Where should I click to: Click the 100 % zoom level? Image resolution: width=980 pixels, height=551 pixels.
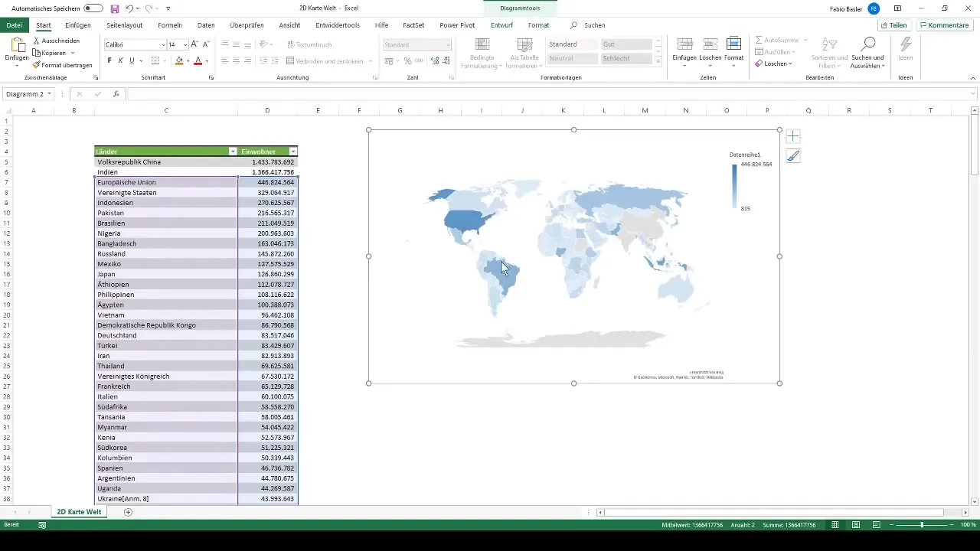tap(969, 525)
